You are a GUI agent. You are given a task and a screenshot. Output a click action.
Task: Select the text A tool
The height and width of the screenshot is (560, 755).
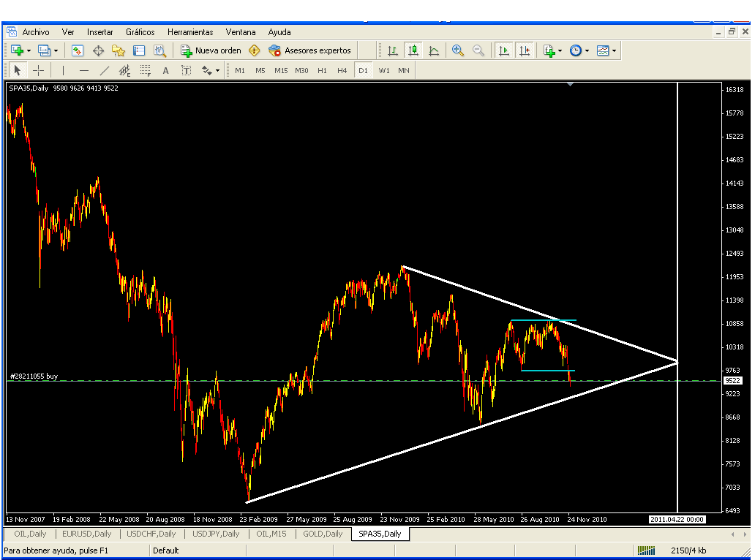coord(165,71)
